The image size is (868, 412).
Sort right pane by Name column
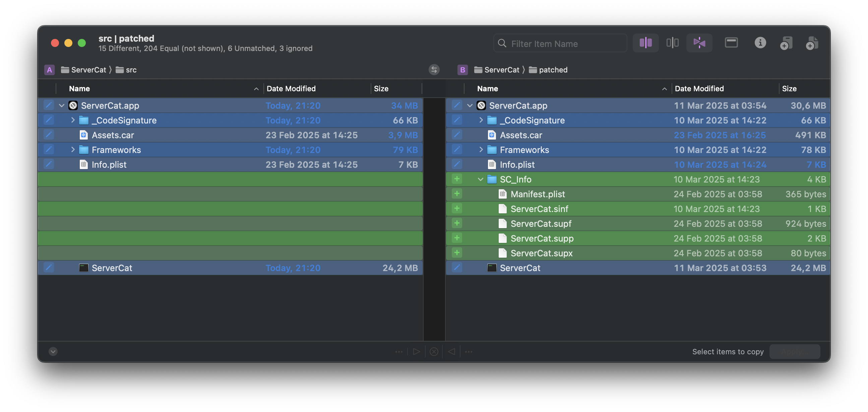[568, 89]
